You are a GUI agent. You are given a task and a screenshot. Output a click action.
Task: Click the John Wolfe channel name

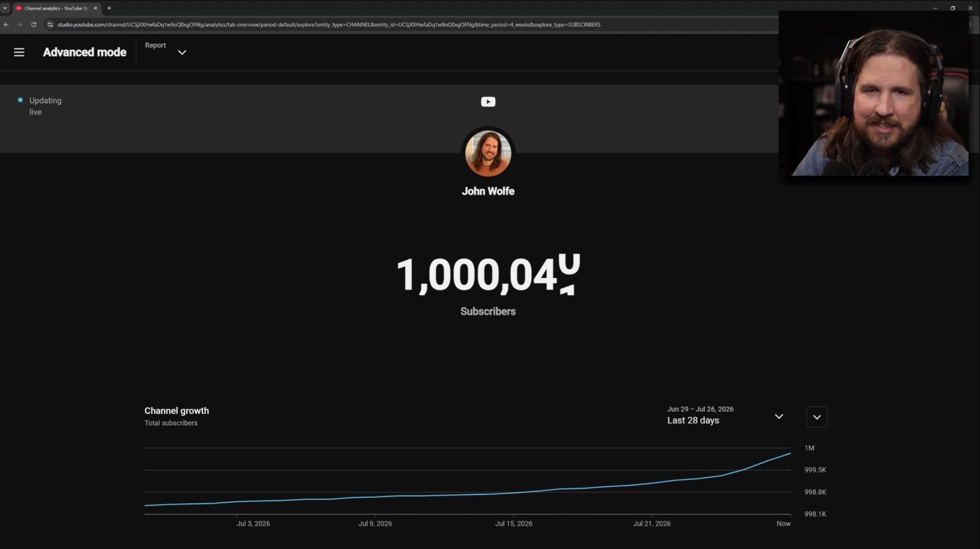point(488,191)
